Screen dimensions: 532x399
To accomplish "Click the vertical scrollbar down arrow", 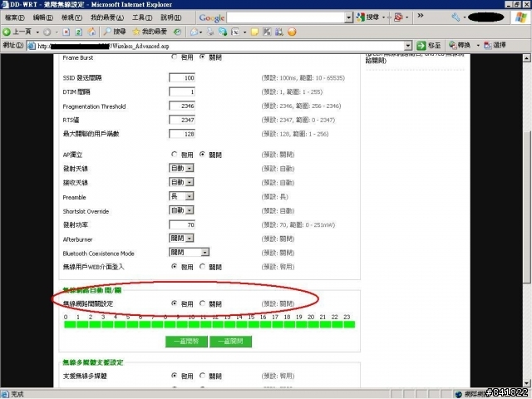I will pos(527,383).
